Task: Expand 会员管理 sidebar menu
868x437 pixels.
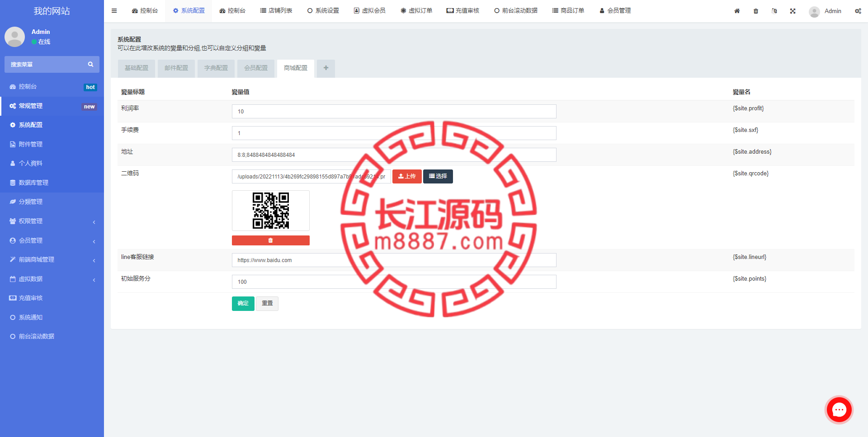Action: click(52, 240)
